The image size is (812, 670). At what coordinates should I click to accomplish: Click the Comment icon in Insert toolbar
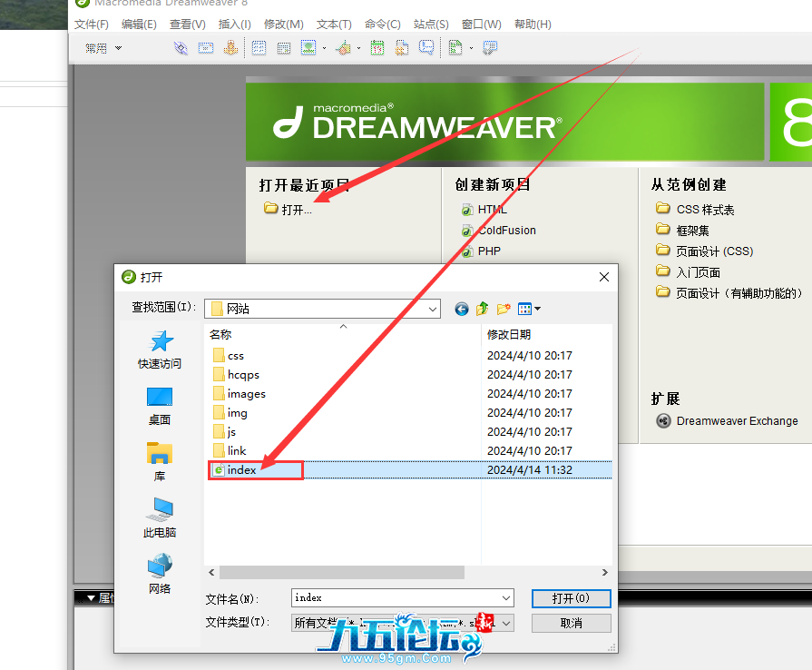[x=426, y=48]
